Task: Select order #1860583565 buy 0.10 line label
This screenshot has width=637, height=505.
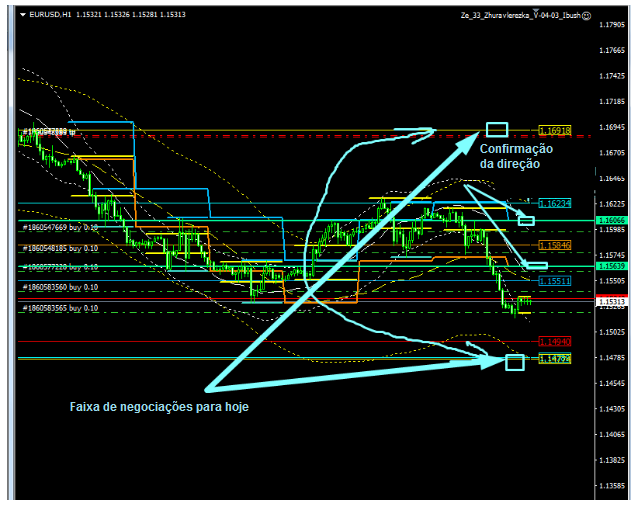Action: [x=61, y=308]
